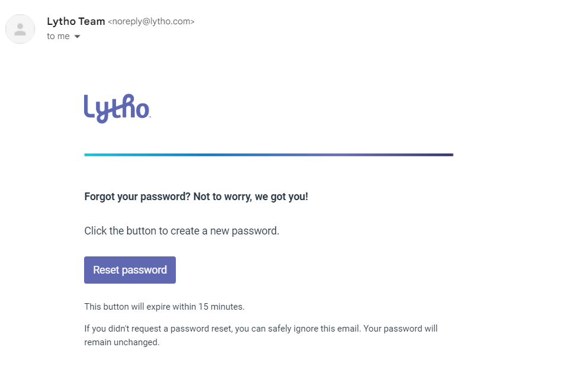Click the 'to me' recipient text
Image resolution: width=588 pixels, height=392 pixels.
[x=58, y=36]
